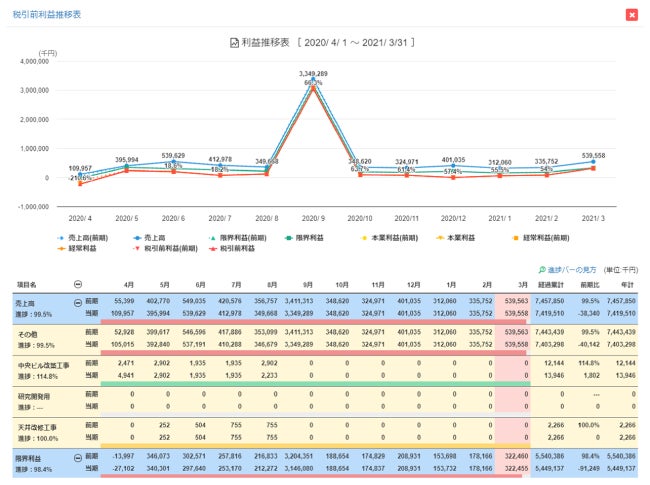This screenshot has width=650, height=485.
Task: Click the blue 売上高 data point at 2021/3
Action: (593, 162)
